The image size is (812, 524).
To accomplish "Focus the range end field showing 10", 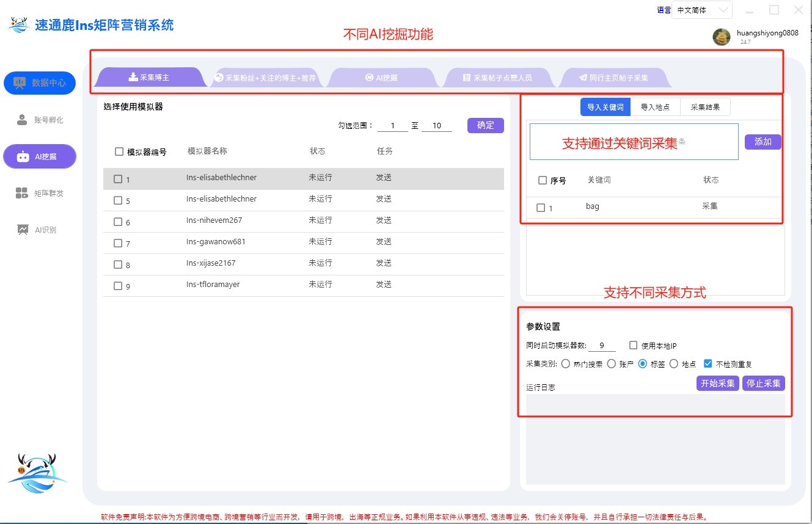I will [437, 126].
